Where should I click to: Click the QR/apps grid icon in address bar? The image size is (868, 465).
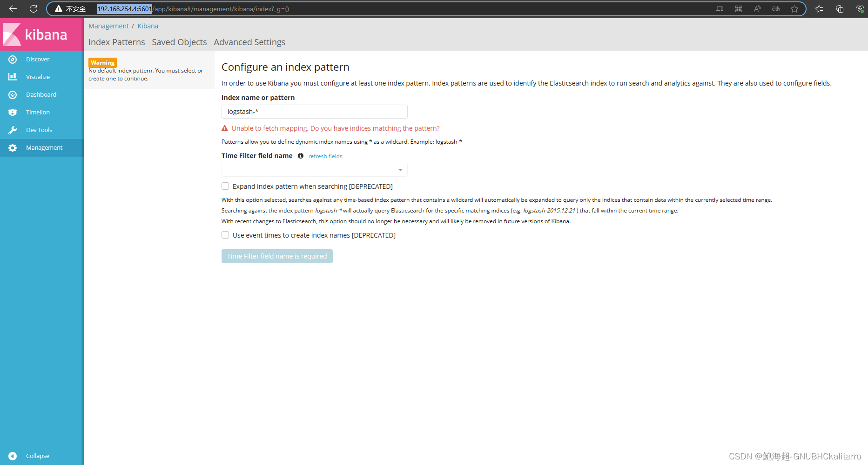[739, 9]
